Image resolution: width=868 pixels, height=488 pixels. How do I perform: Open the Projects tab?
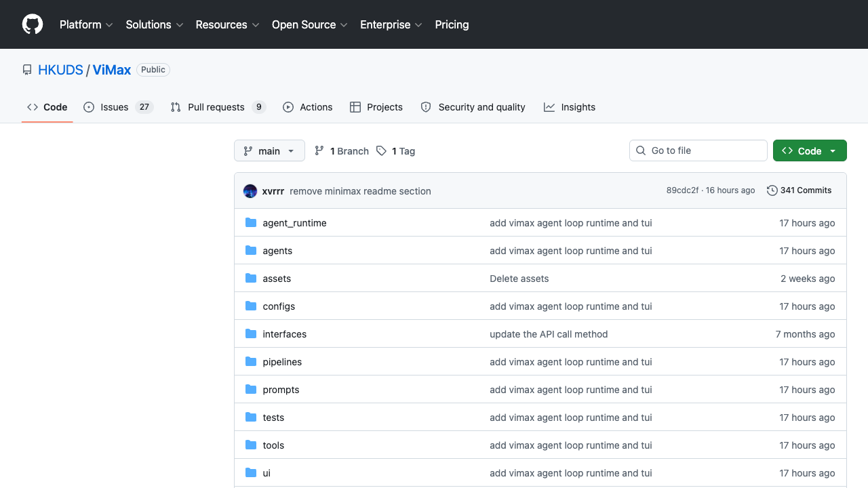pyautogui.click(x=376, y=107)
